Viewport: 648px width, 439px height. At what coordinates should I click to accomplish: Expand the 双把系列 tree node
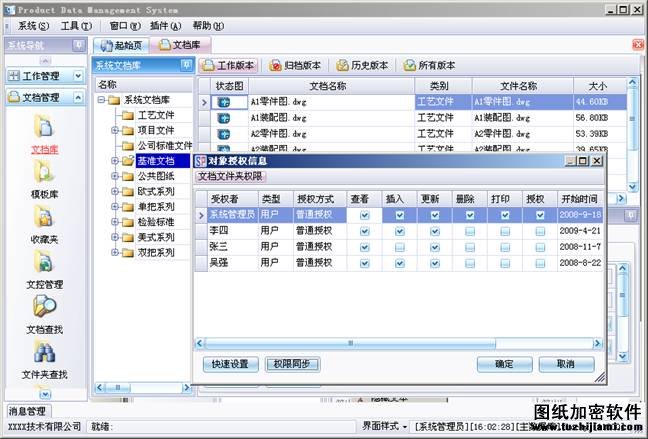coord(115,253)
